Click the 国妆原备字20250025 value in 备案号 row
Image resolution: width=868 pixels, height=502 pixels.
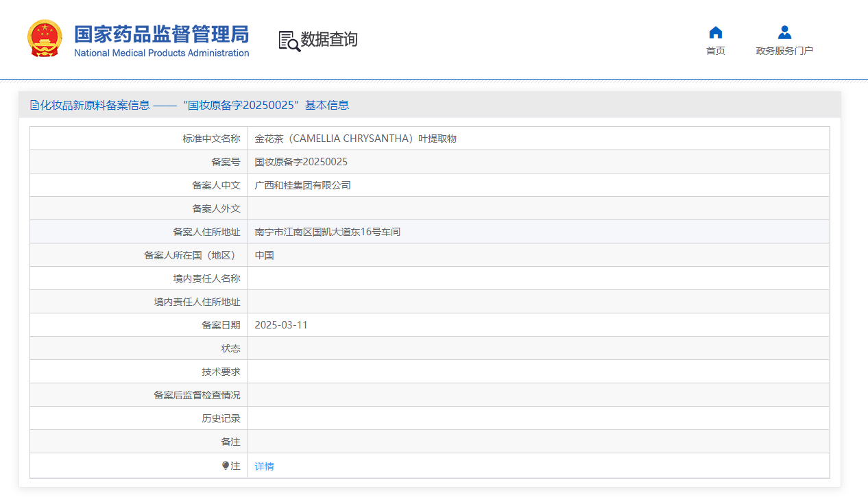[301, 162]
